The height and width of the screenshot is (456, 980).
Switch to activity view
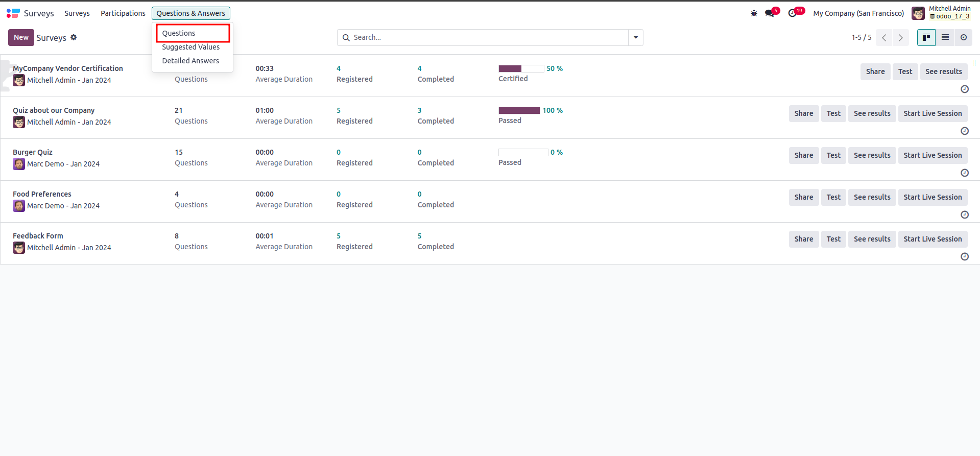(x=964, y=37)
